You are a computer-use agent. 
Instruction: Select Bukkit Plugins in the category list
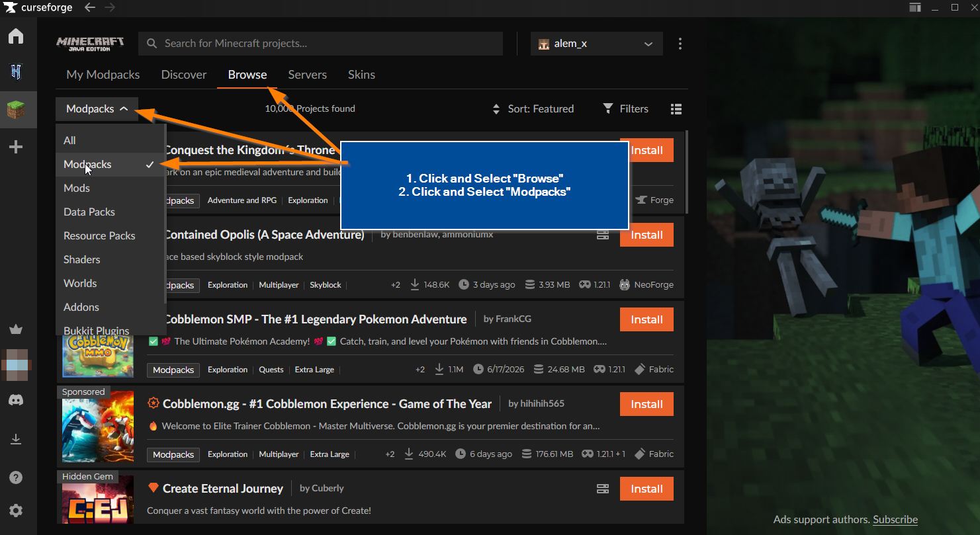click(x=111, y=329)
